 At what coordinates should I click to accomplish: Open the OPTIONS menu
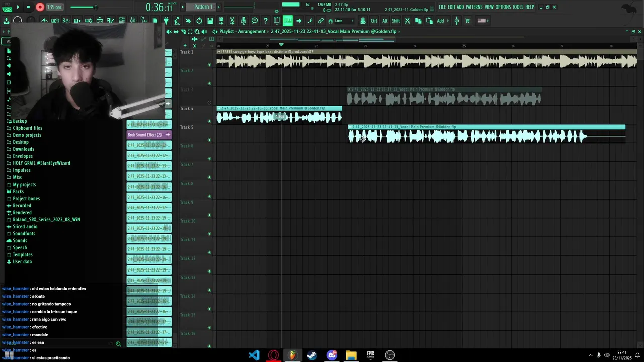point(503,7)
